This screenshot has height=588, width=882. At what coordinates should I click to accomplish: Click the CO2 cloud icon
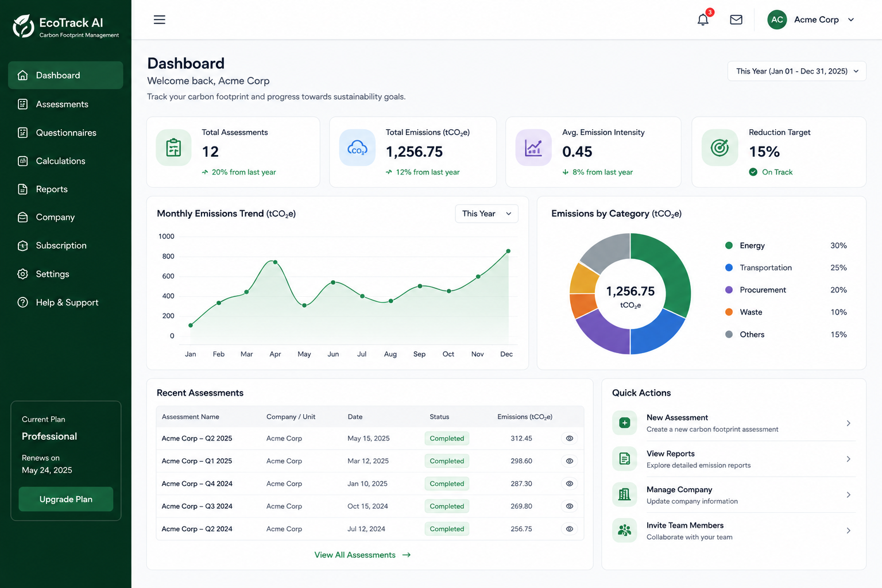[x=357, y=148]
